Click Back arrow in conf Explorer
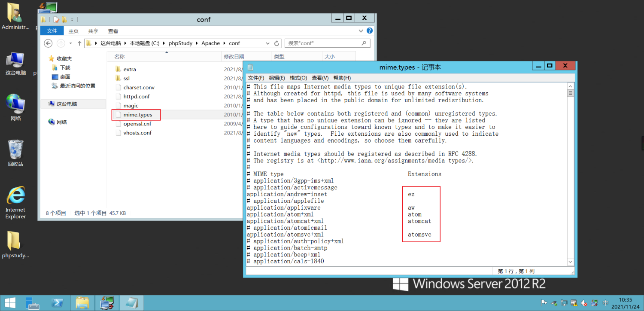 tap(48, 43)
